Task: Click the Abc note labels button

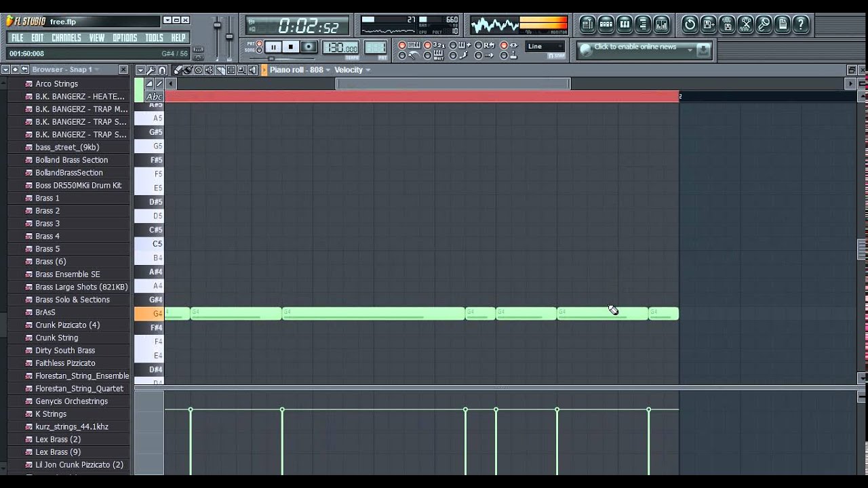Action: tap(155, 96)
